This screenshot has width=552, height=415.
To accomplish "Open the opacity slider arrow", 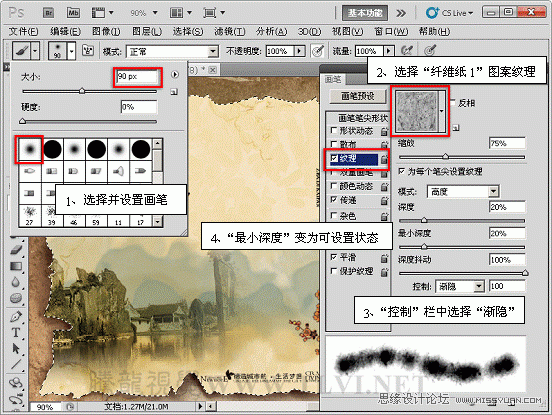I will [299, 51].
